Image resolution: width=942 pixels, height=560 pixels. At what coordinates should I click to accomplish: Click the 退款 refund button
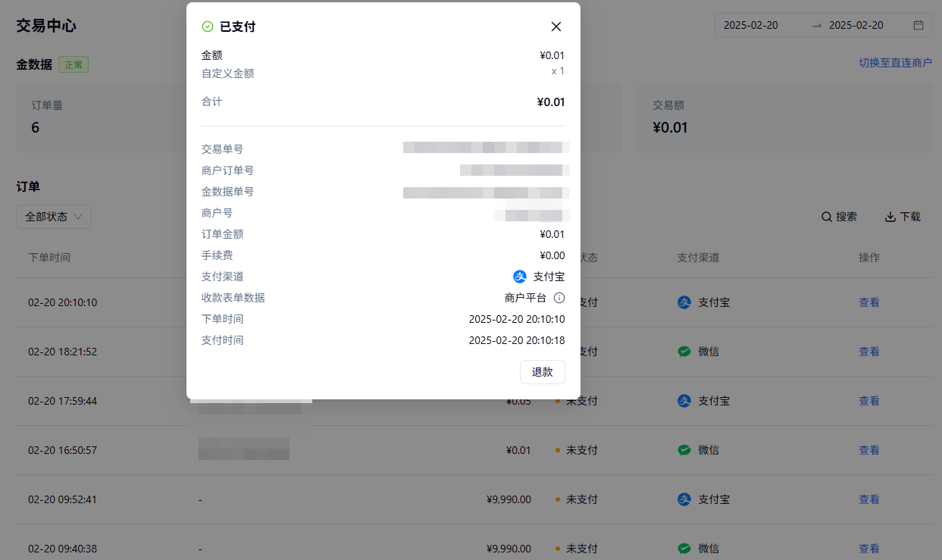coord(542,372)
